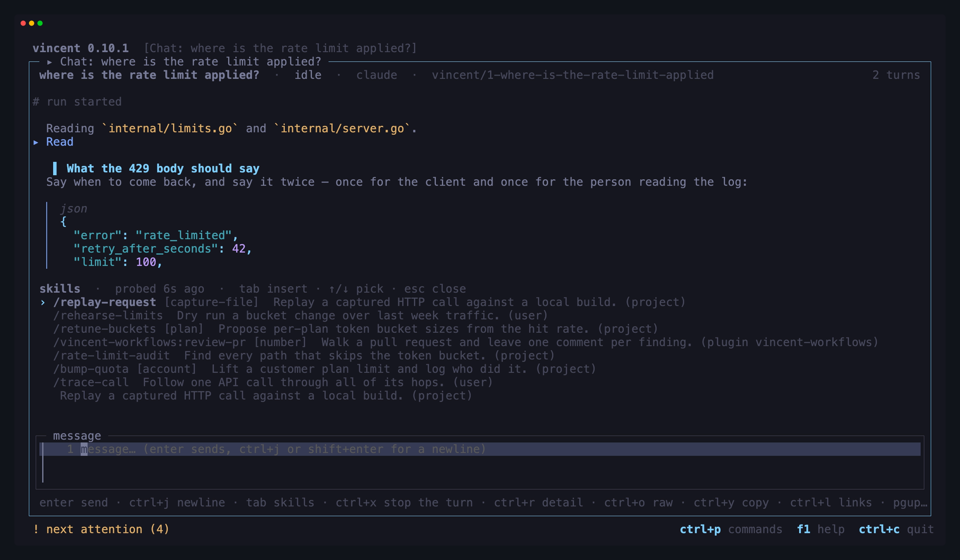
Task: Click the 'ctrl+l links' hint
Action: pyautogui.click(x=831, y=502)
